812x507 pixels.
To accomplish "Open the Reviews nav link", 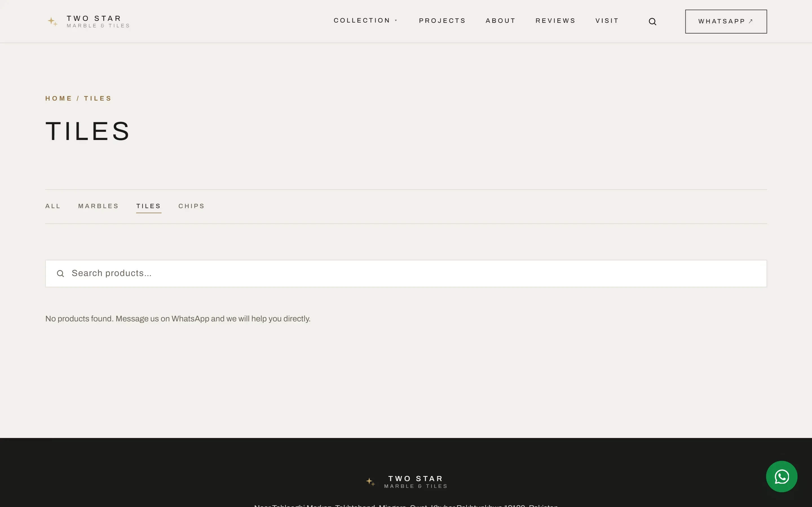I will pyautogui.click(x=555, y=21).
